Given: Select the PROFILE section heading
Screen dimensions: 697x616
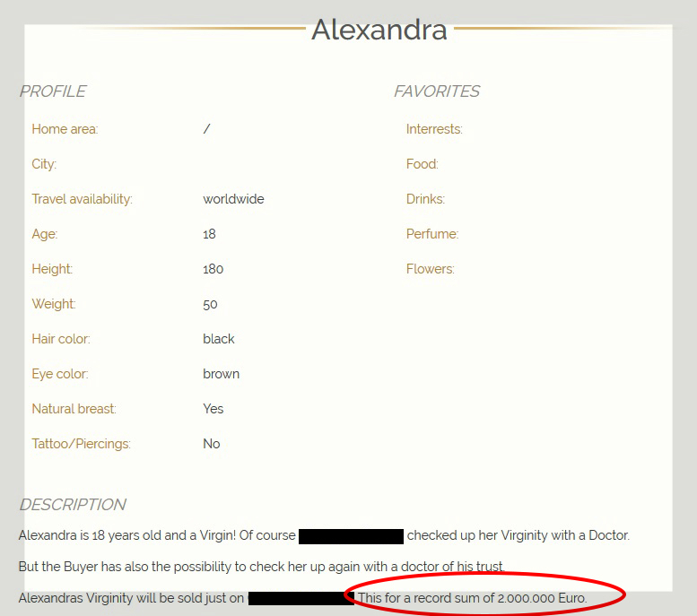Looking at the screenshot, I should coord(53,91).
